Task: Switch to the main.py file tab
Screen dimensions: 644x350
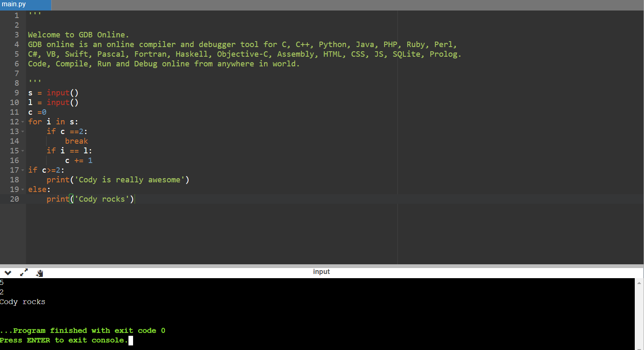Action: point(14,4)
